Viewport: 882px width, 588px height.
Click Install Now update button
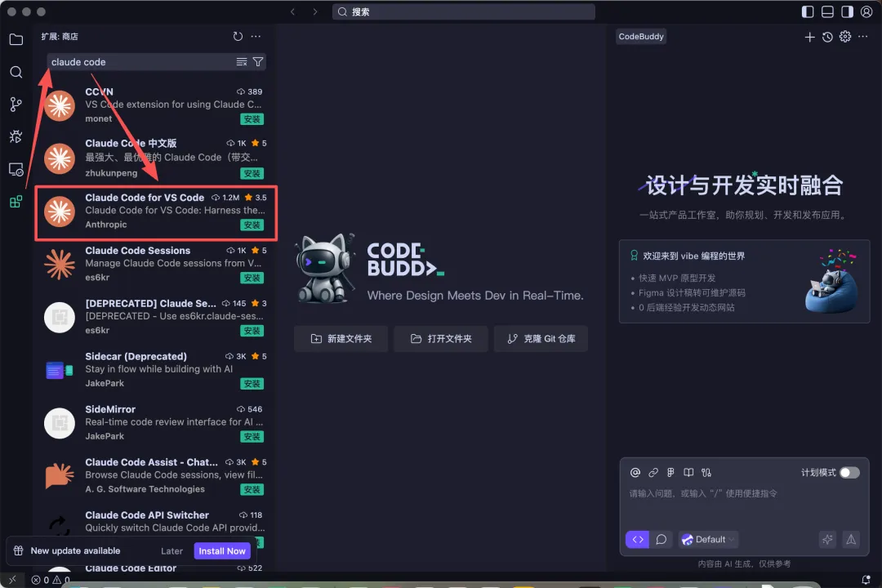222,551
